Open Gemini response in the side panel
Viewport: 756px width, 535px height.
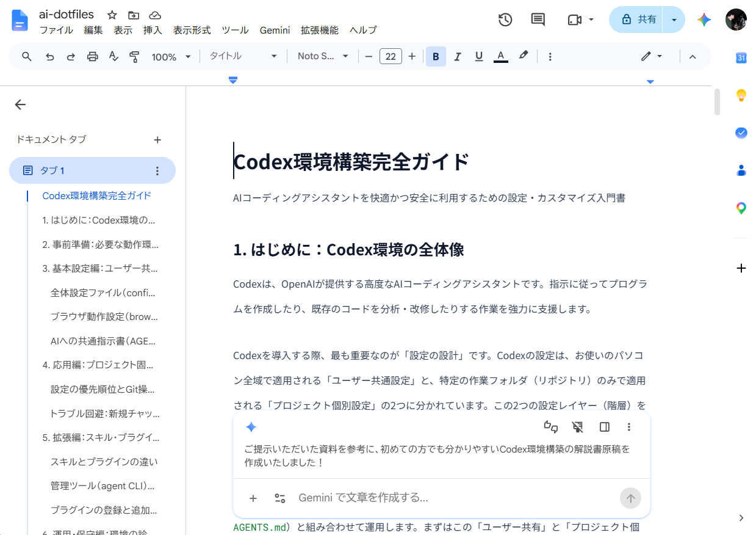605,427
